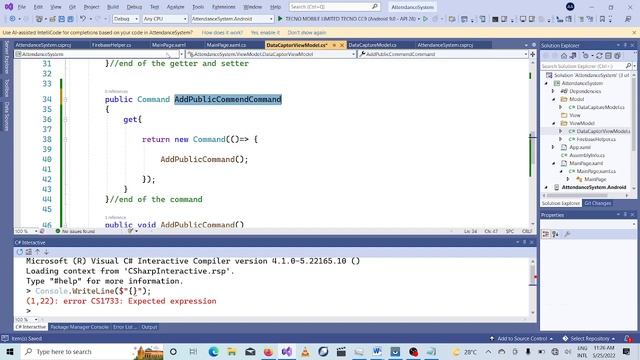Click the search magnifier in Solution Explorer
640x360 pixels.
point(628,66)
